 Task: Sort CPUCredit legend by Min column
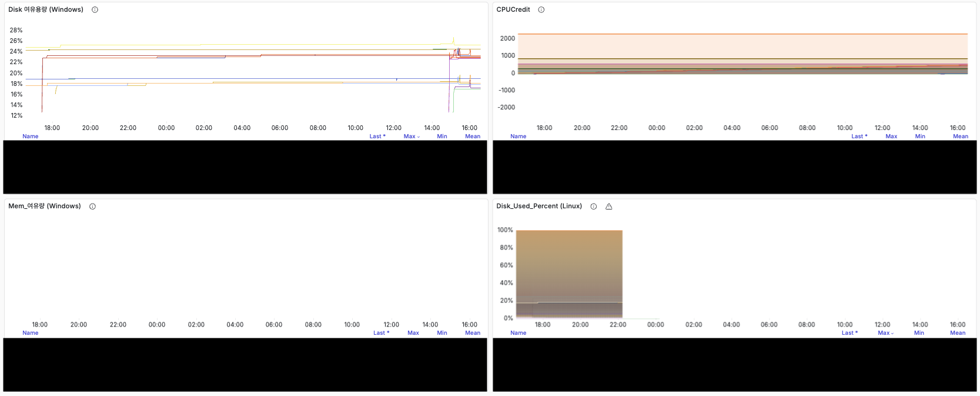[920, 137]
